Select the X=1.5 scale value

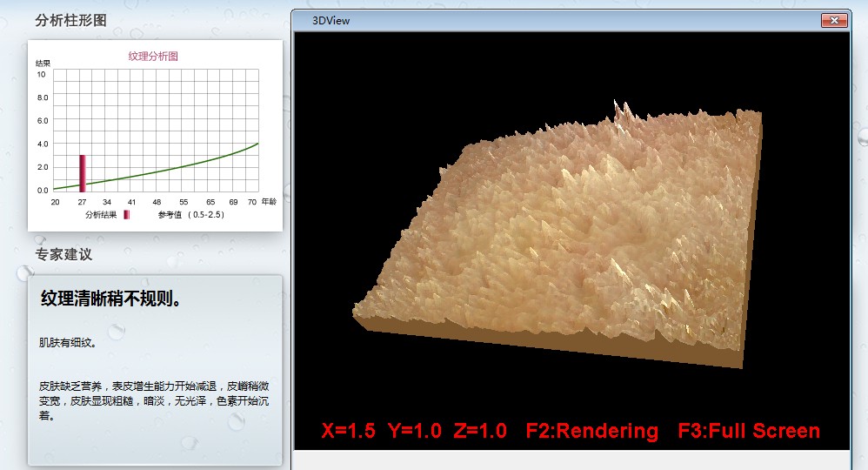[x=348, y=431]
